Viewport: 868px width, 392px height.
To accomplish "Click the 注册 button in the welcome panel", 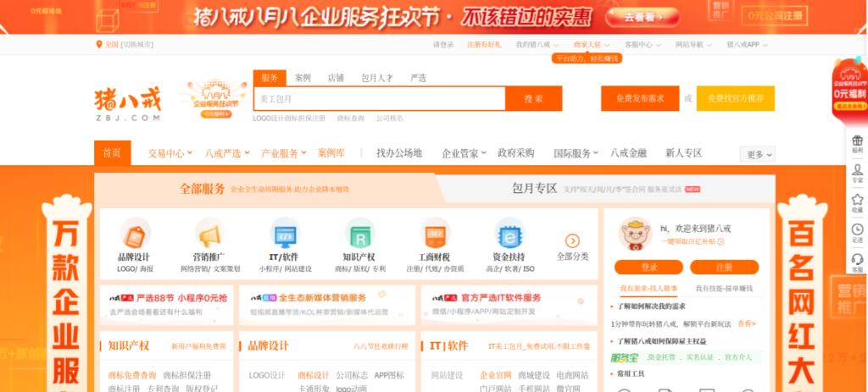I will point(725,268).
